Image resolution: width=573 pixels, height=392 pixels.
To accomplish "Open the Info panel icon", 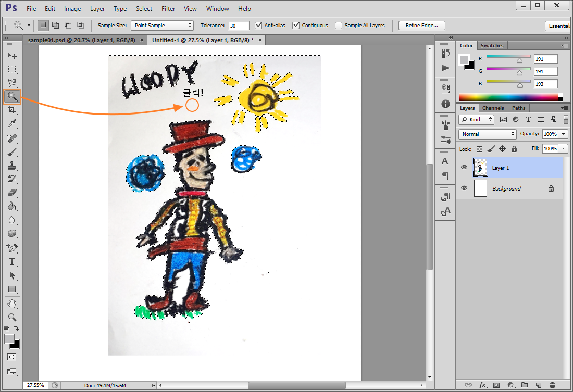I will [445, 104].
